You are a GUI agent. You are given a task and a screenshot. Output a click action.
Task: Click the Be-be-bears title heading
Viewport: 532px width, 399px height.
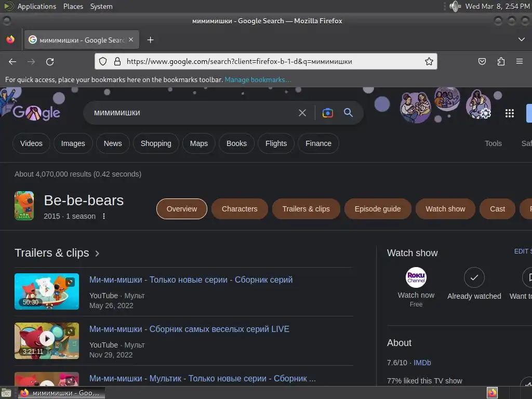[84, 201]
